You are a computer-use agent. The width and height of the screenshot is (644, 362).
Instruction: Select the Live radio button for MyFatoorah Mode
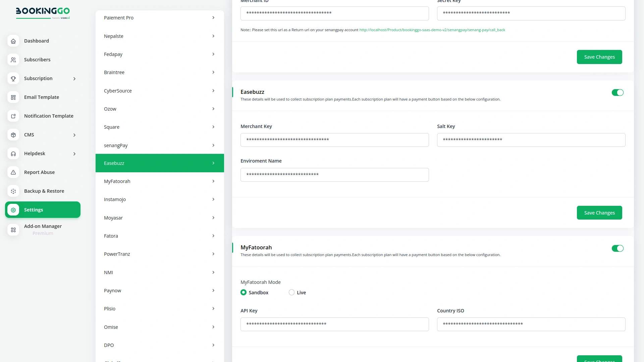(x=291, y=292)
